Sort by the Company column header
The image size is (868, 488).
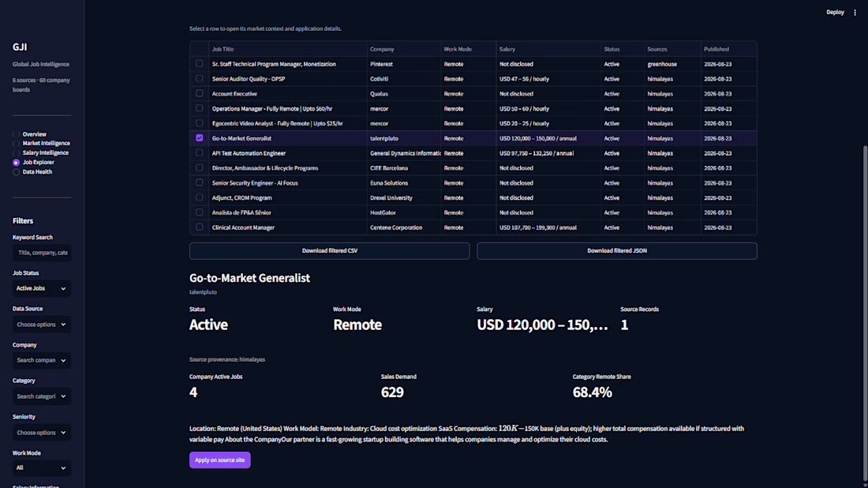click(x=403, y=49)
